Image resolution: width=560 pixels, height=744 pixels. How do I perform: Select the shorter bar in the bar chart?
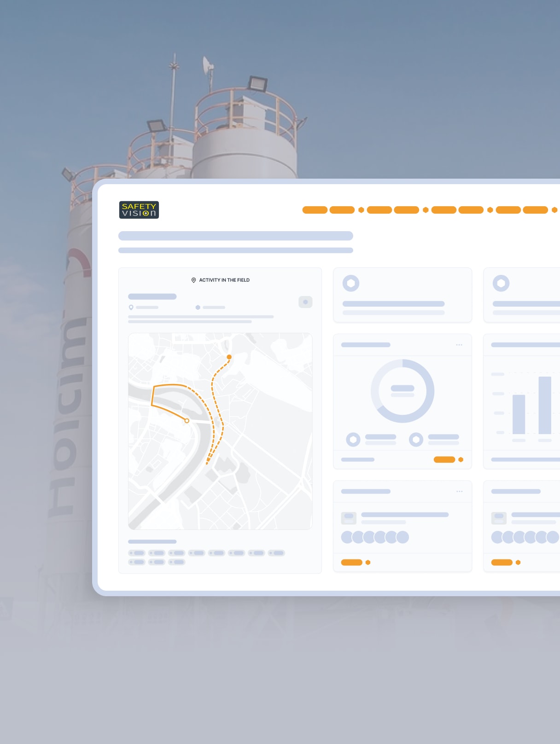tap(519, 414)
